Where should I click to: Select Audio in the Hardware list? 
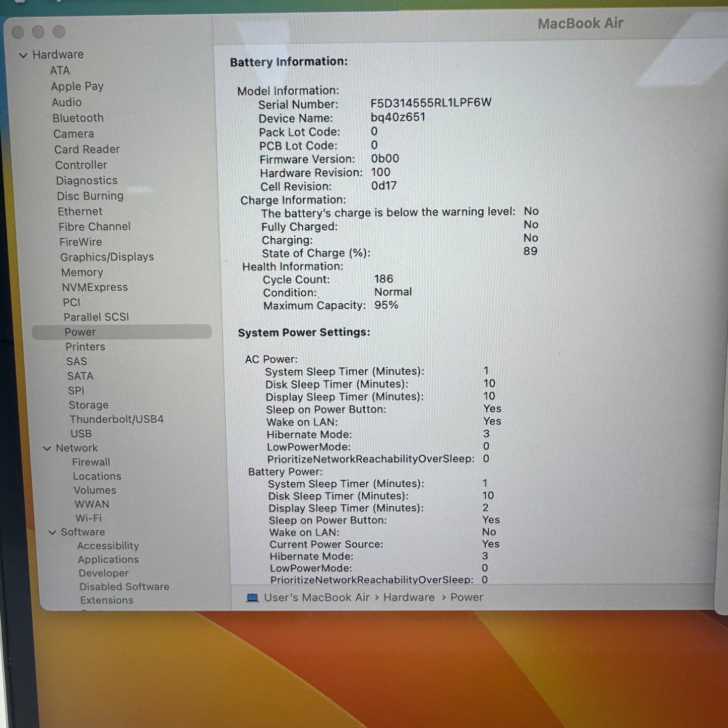coord(67,102)
